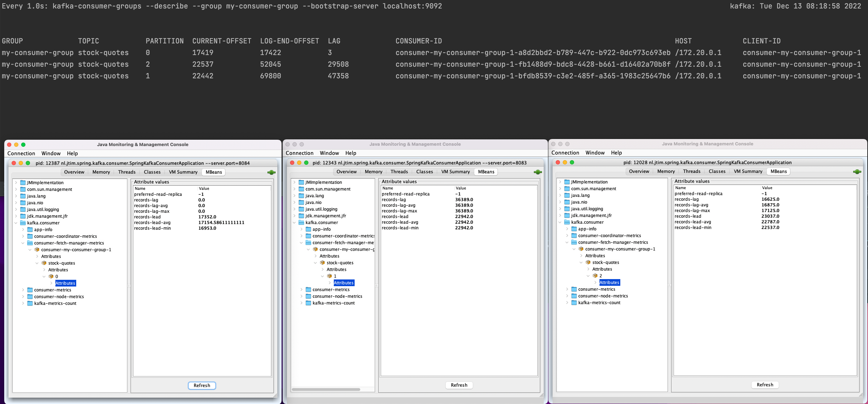868x404 pixels.
Task: Click the green connection status icon in the pid 12343 window
Action: pos(538,172)
